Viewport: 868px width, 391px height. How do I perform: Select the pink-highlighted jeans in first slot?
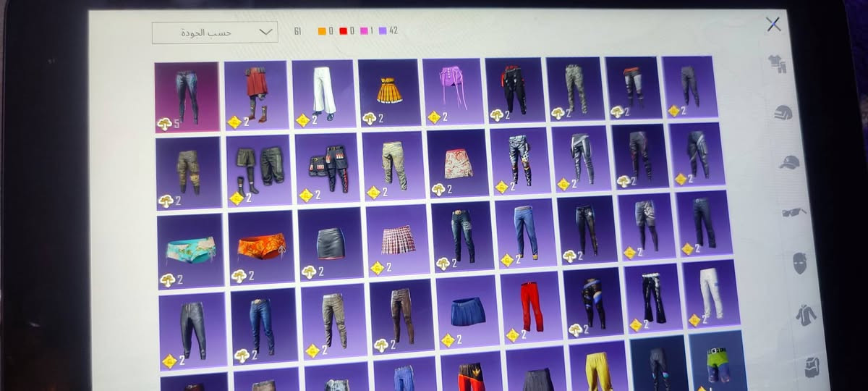[187, 97]
